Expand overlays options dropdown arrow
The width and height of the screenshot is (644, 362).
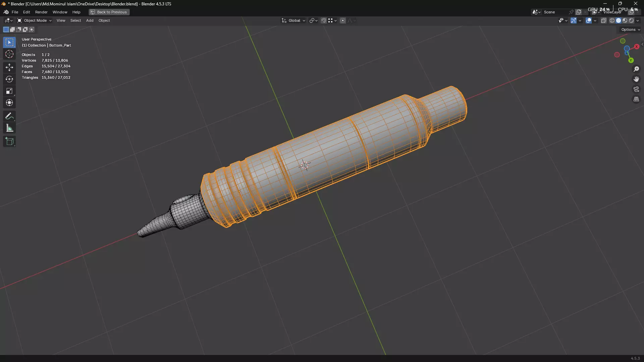(595, 20)
